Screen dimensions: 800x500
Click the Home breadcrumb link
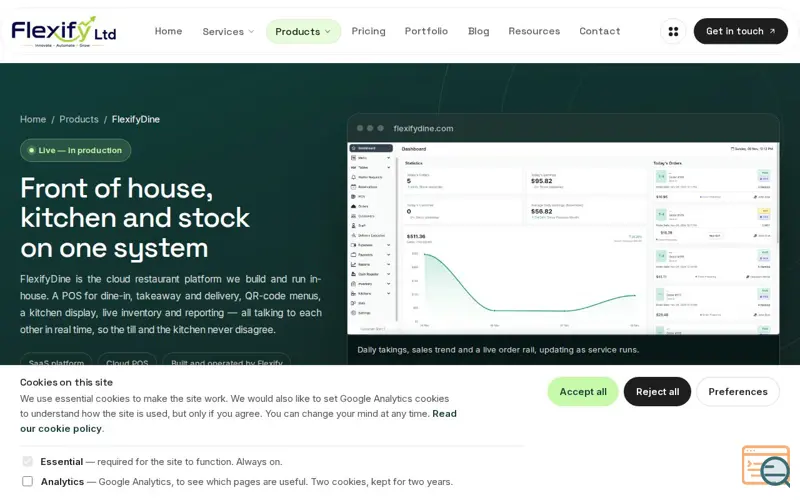33,119
